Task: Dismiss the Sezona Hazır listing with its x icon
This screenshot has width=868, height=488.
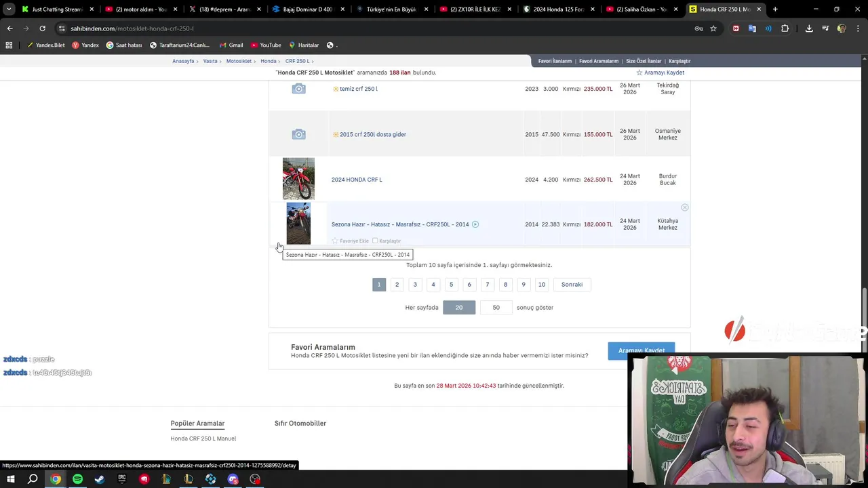Action: click(x=684, y=207)
